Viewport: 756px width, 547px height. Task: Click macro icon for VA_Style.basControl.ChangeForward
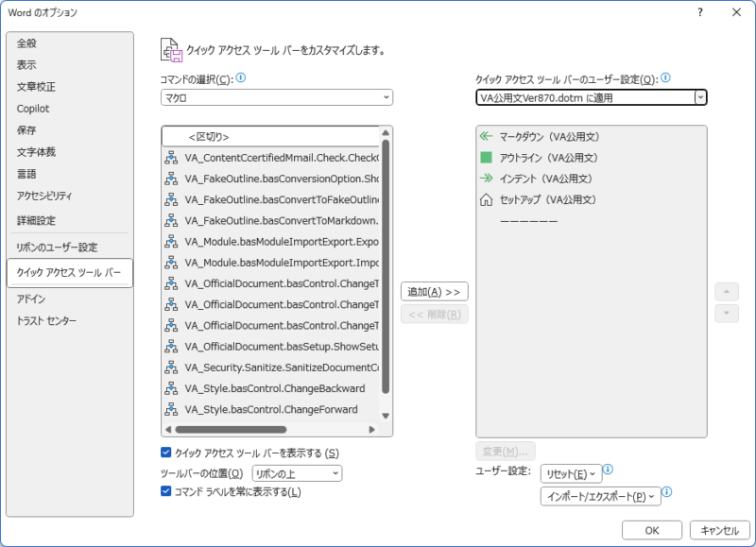[172, 409]
